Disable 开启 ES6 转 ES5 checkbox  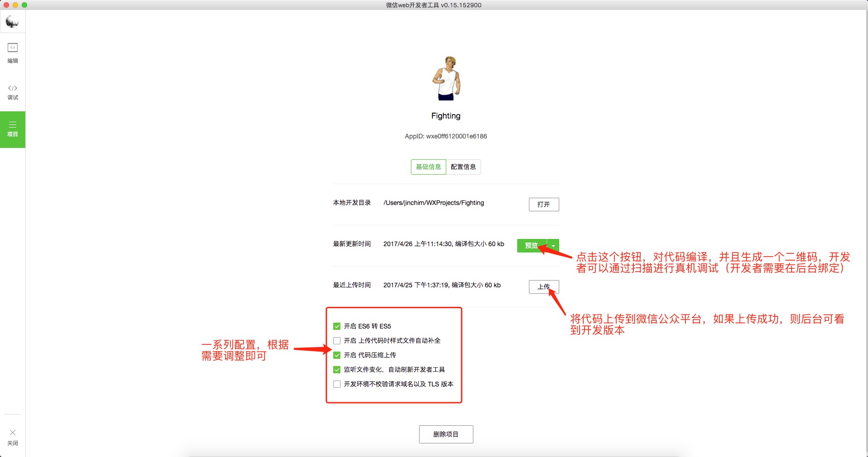[337, 326]
